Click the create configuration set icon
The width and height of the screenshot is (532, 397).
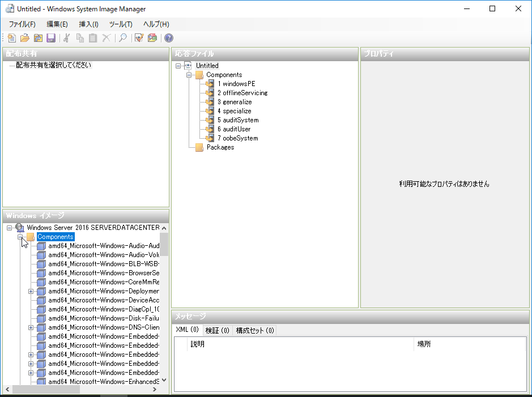(x=152, y=38)
